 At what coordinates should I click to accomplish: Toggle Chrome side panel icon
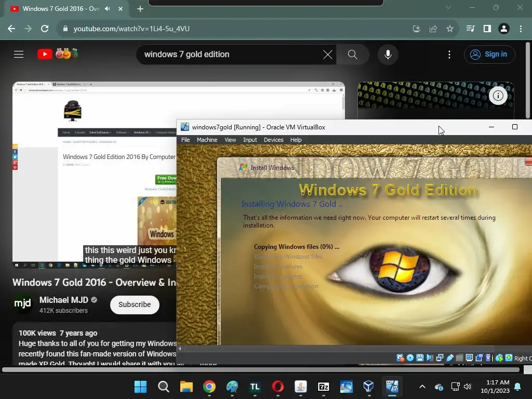(x=487, y=29)
